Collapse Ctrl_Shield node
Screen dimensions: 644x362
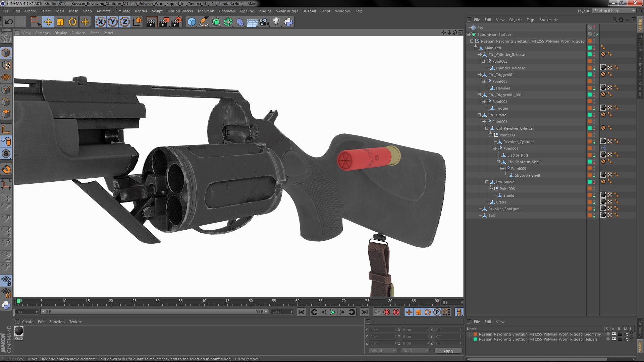coord(487,182)
